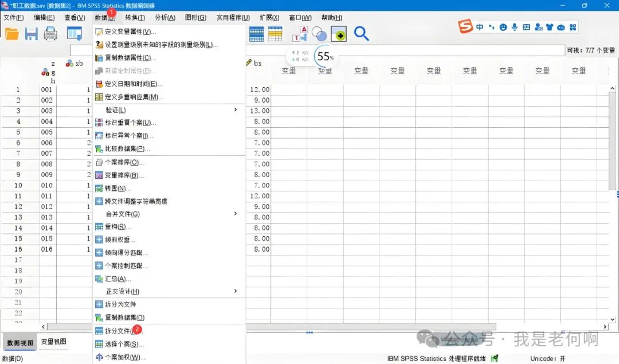Click the cell editor input field
The image size is (619, 364).
318,50
